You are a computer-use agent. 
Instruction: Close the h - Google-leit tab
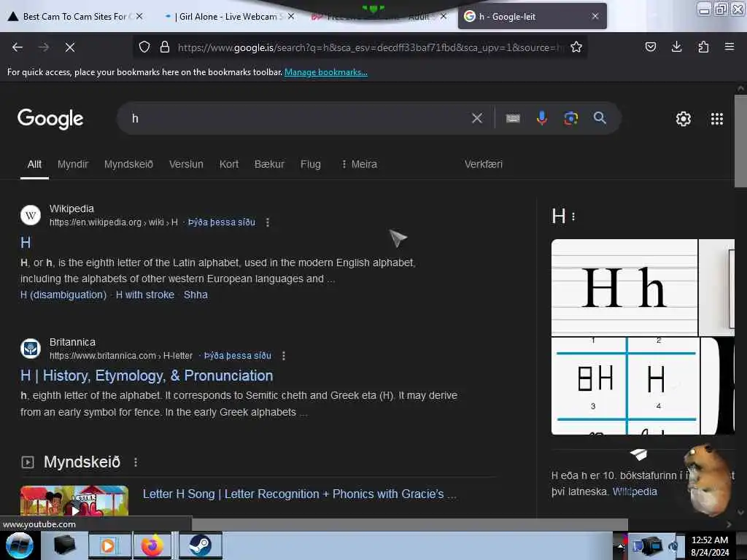click(x=595, y=16)
